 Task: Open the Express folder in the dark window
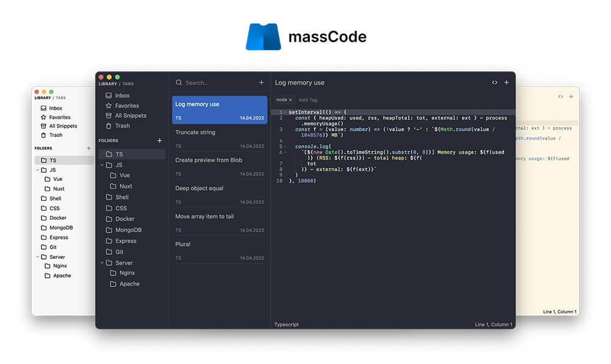(121, 241)
